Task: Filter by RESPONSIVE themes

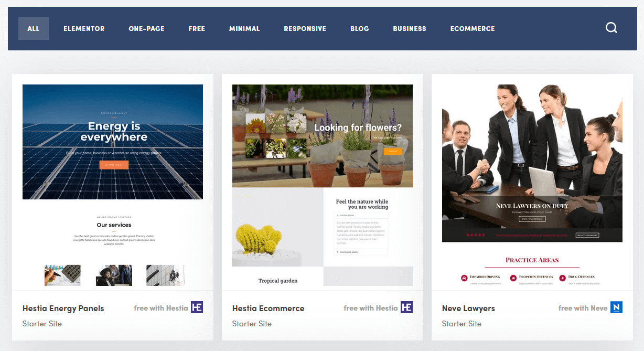Action: tap(305, 28)
